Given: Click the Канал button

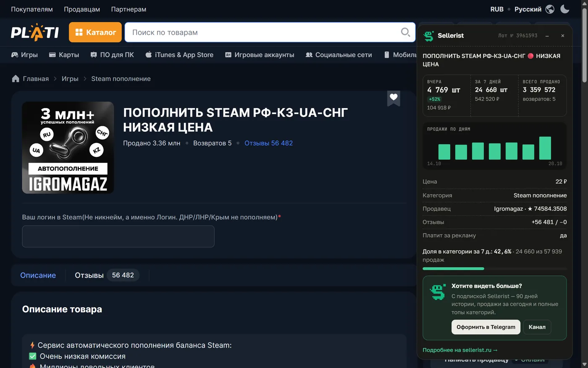Looking at the screenshot, I should pos(537,327).
